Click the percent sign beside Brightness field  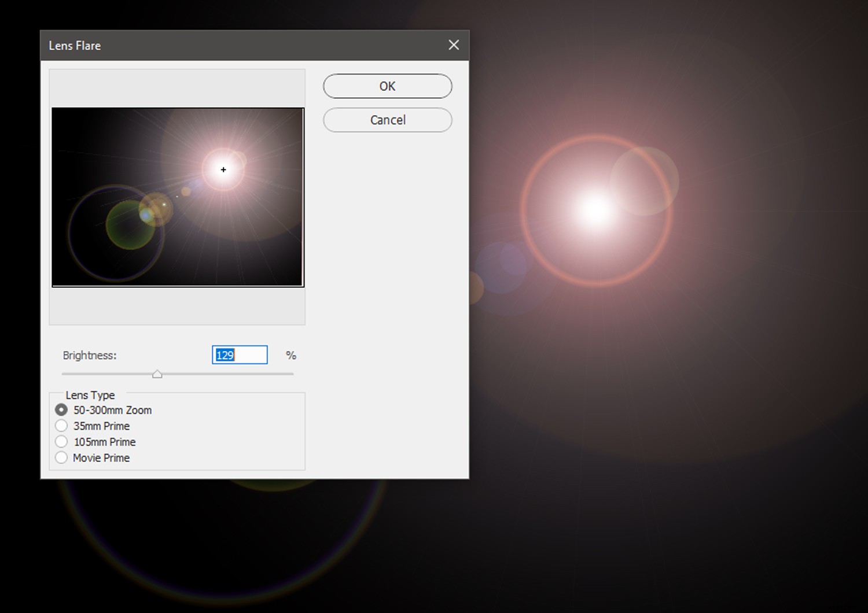(291, 355)
